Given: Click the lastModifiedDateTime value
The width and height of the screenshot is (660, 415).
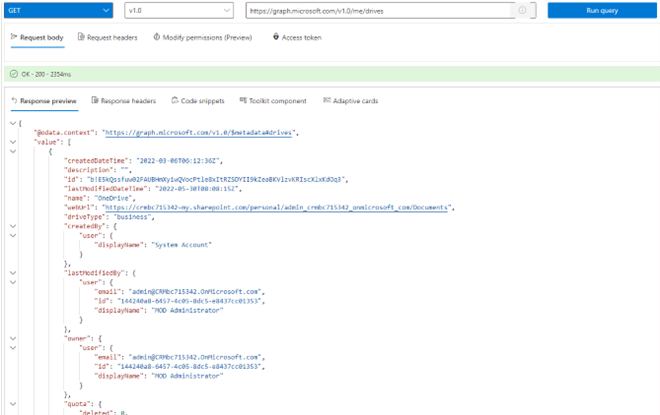Looking at the screenshot, I should (x=197, y=189).
